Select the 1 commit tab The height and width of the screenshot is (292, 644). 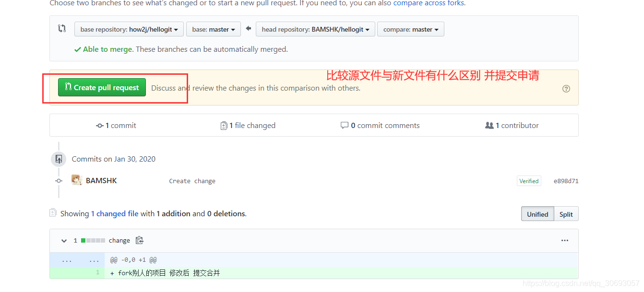click(x=116, y=126)
